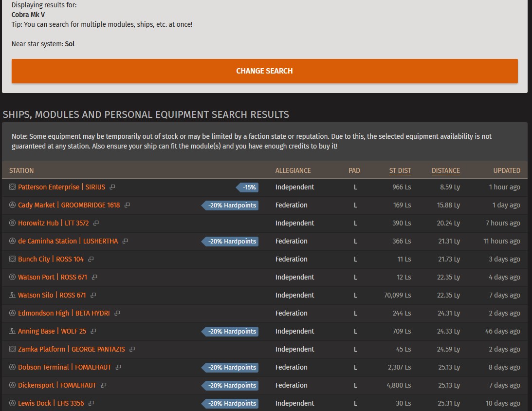Click the 'Sol' star system name
This screenshot has height=411, width=532.
coord(70,44)
